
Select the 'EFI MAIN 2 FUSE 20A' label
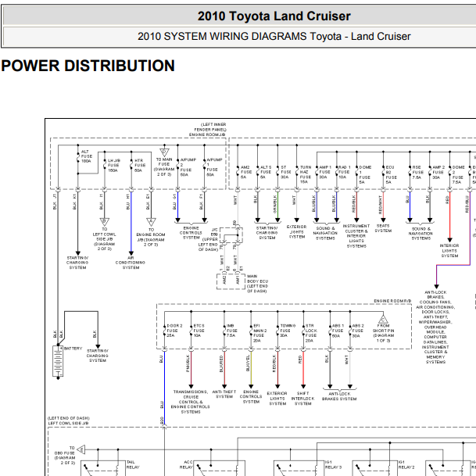pos(260,333)
